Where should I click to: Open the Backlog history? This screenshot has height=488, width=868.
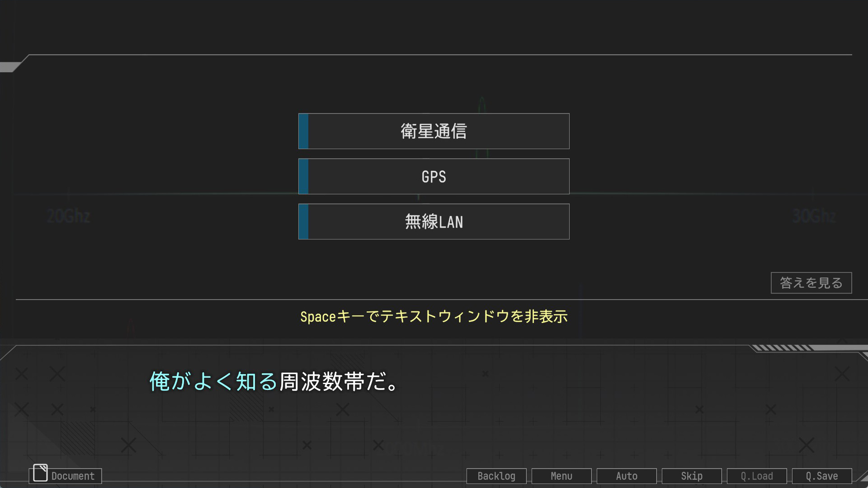pyautogui.click(x=496, y=476)
